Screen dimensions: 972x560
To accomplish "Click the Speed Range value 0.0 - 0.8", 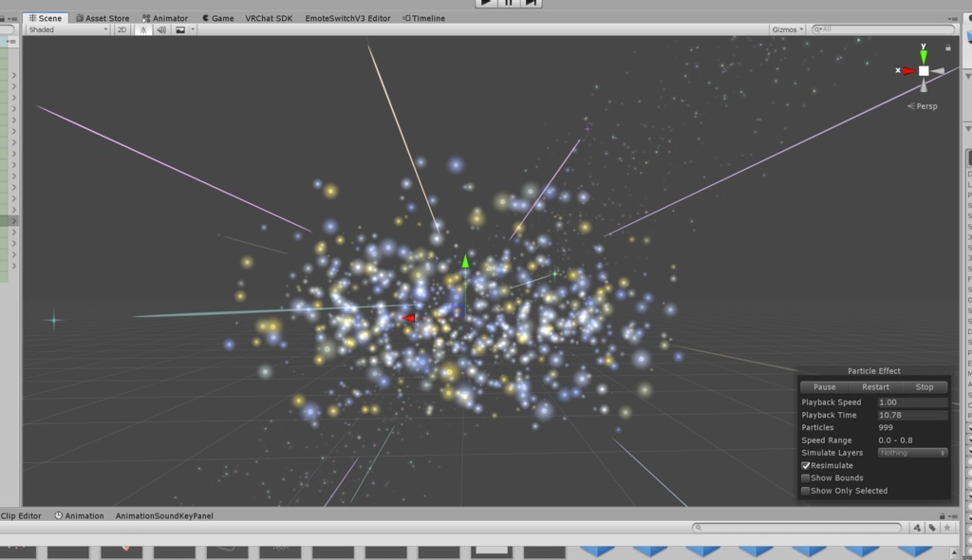I will [x=895, y=440].
